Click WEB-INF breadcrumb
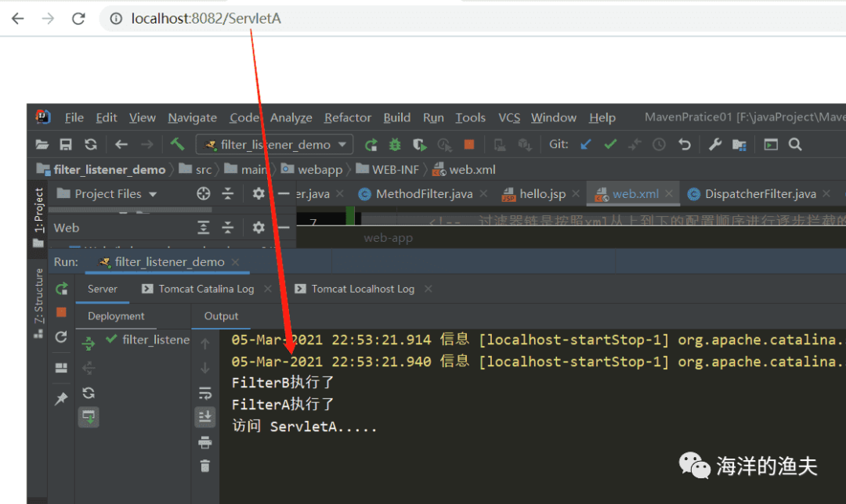The height and width of the screenshot is (504, 846). coord(388,169)
